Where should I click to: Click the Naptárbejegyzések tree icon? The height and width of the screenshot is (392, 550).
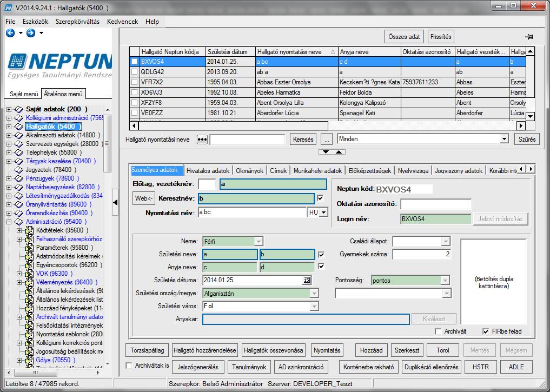click(19, 187)
